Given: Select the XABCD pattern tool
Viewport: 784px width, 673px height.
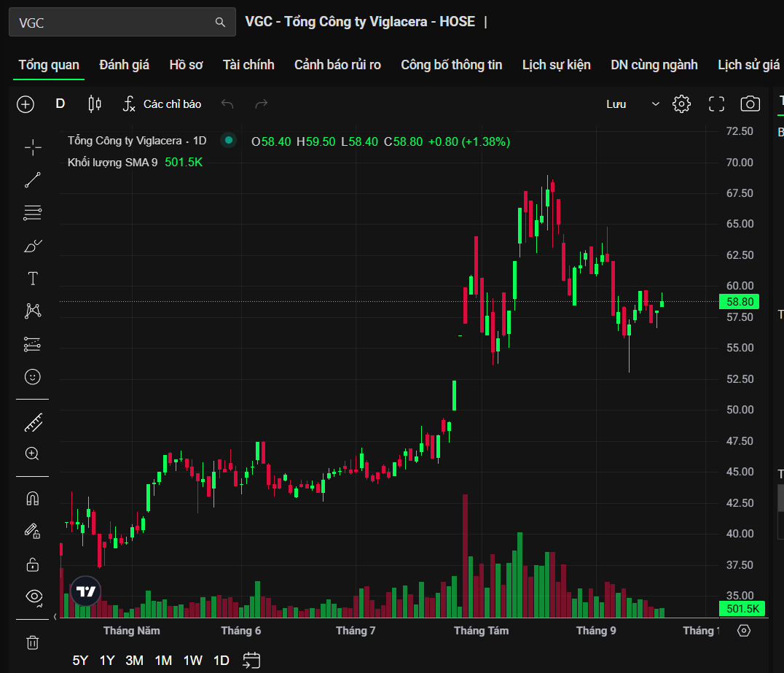Looking at the screenshot, I should [x=33, y=311].
